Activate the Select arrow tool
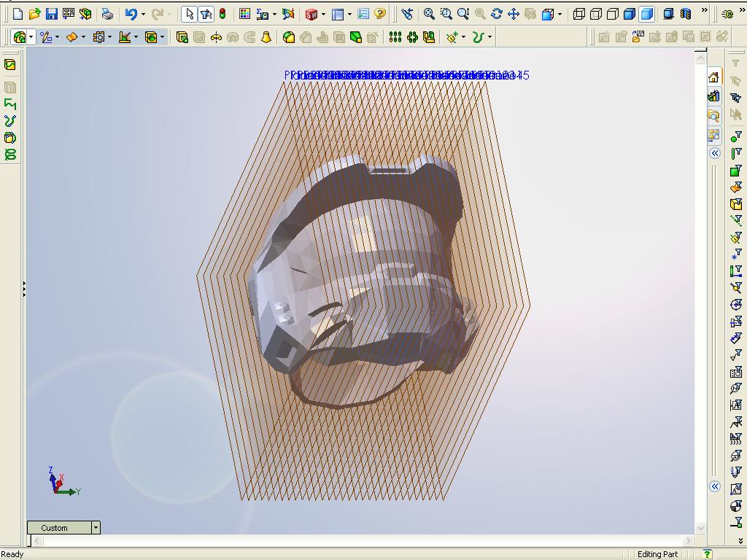Viewport: 747px width, 560px height. click(189, 14)
